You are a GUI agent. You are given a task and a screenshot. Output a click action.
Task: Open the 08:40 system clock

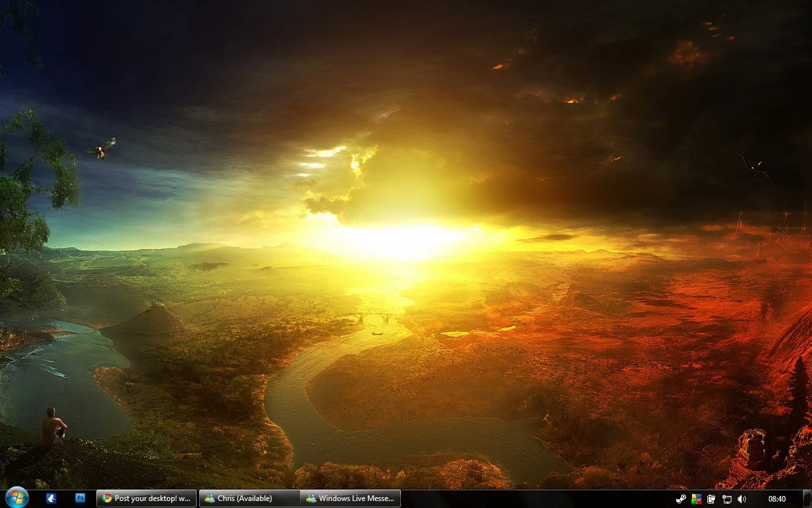pos(776,499)
